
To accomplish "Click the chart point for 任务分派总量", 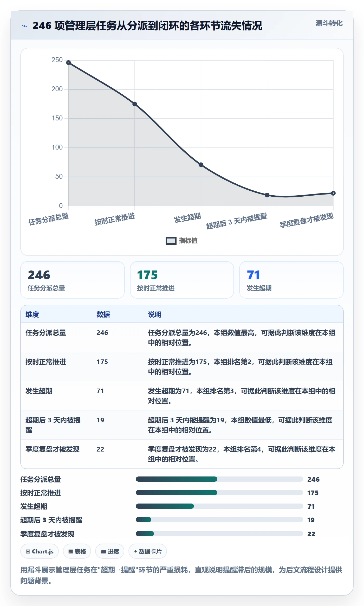I will 68,63.
